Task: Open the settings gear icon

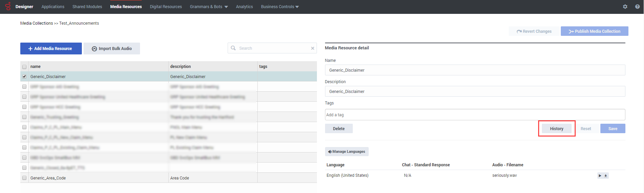Action: coord(625,7)
